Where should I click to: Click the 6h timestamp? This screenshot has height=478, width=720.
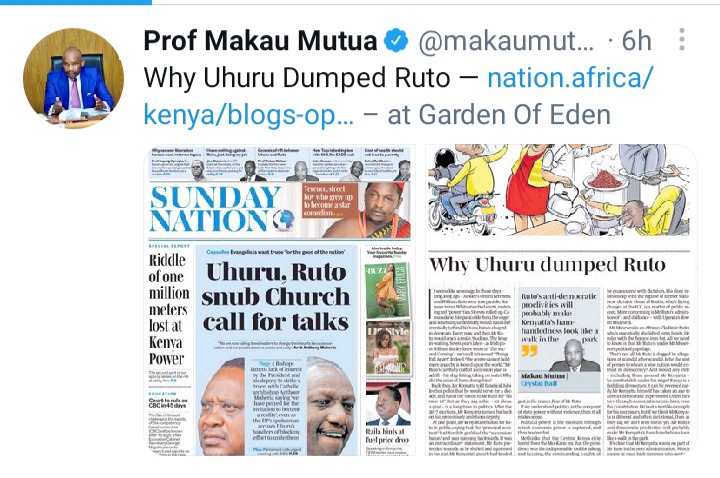(x=636, y=40)
